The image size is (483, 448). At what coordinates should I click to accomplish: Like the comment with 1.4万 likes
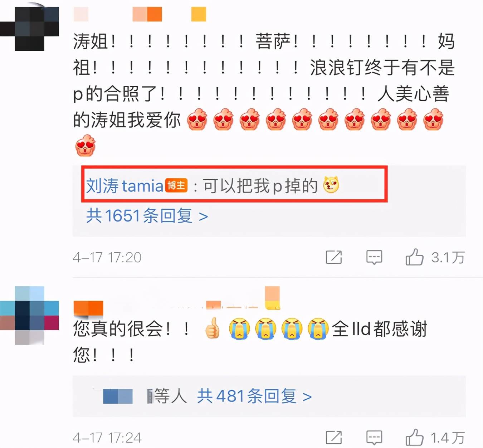(x=414, y=437)
